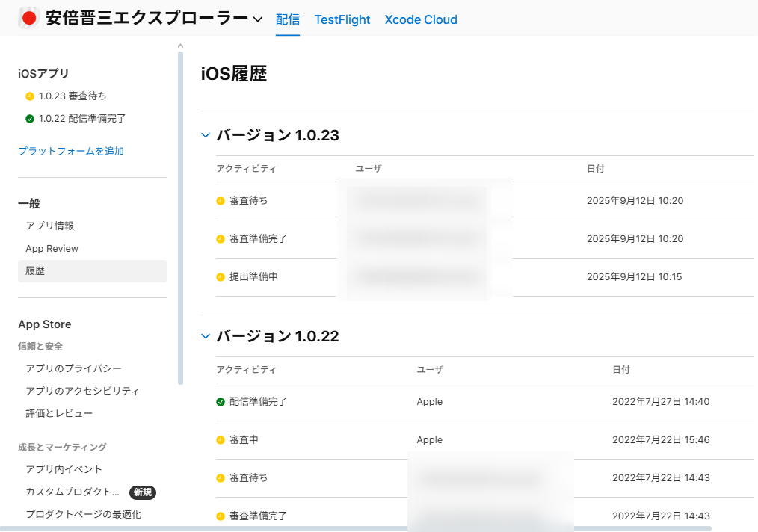Click the bottom horizontal scrollbar

point(356,529)
